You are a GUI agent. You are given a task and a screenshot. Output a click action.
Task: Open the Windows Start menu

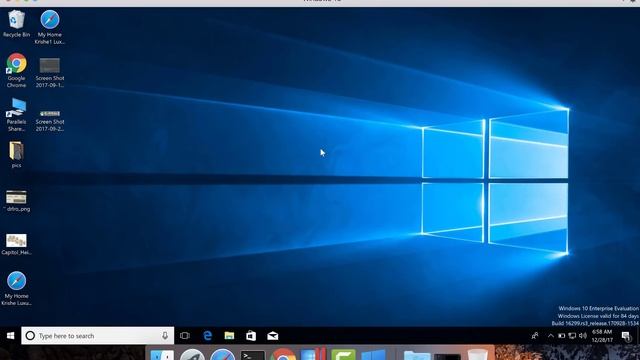tap(11, 336)
